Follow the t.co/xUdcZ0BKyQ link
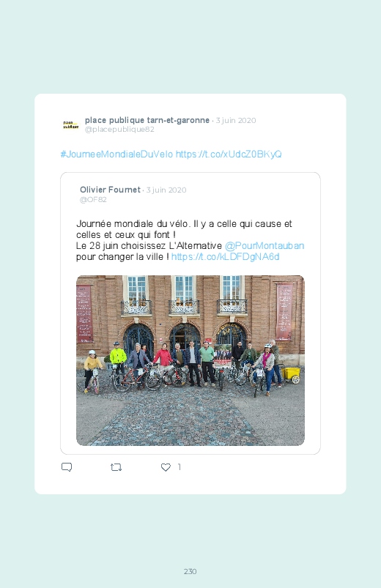This screenshot has width=381, height=588. click(229, 154)
